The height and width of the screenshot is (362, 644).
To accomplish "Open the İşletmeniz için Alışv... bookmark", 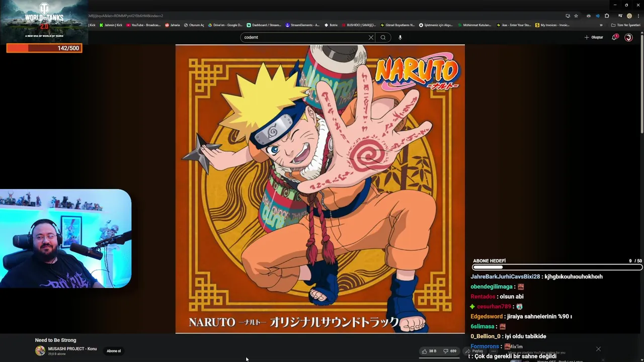I will coord(435,25).
